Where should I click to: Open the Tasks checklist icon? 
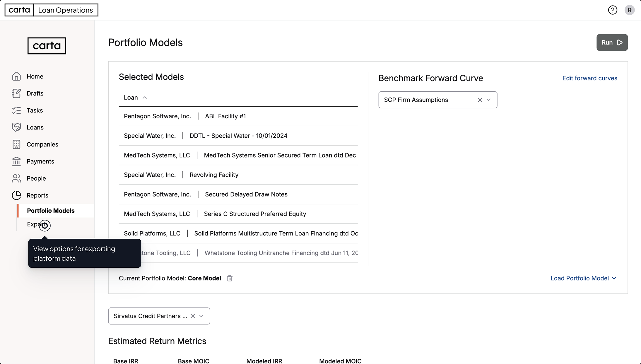[17, 110]
